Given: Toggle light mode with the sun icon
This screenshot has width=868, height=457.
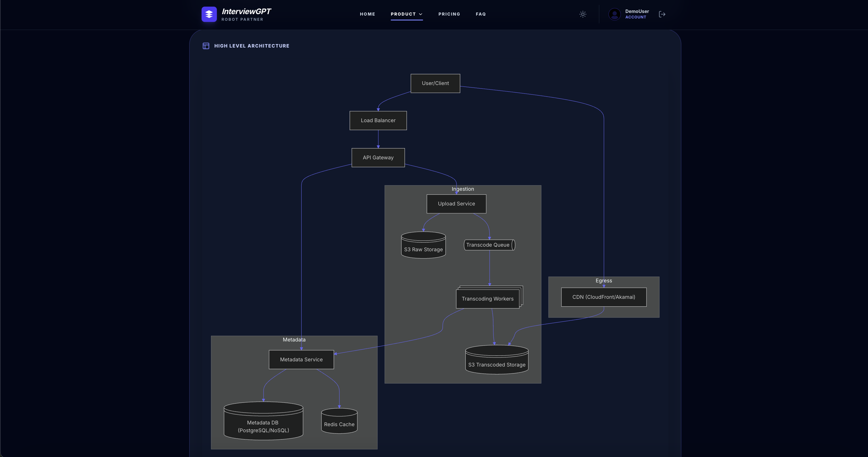Looking at the screenshot, I should 583,14.
